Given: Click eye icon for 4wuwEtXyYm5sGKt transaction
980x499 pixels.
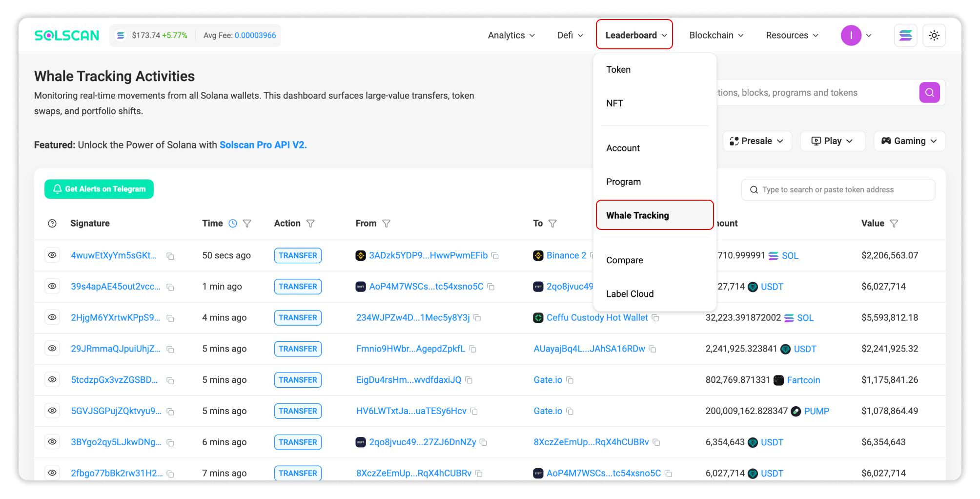Looking at the screenshot, I should 52,255.
